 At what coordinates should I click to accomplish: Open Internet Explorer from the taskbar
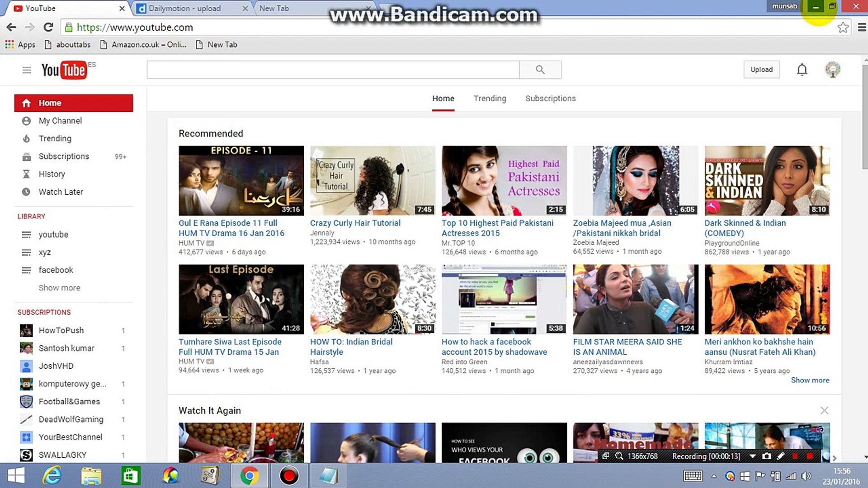tap(52, 475)
